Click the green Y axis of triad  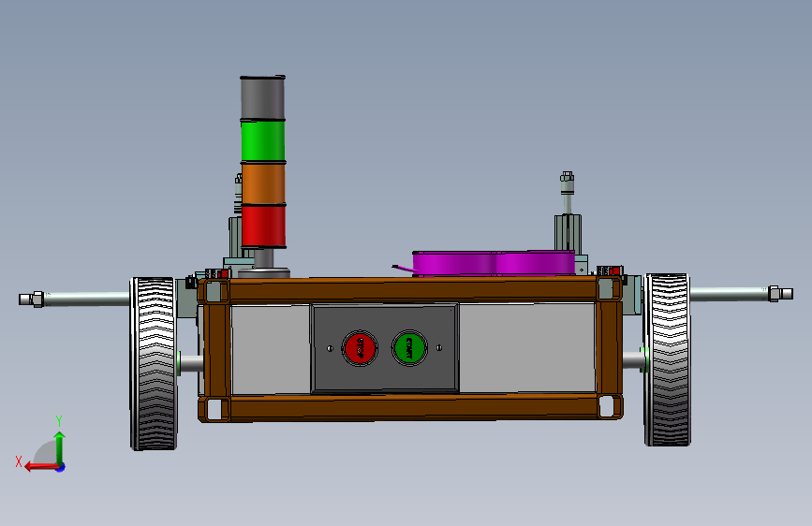click(x=60, y=446)
